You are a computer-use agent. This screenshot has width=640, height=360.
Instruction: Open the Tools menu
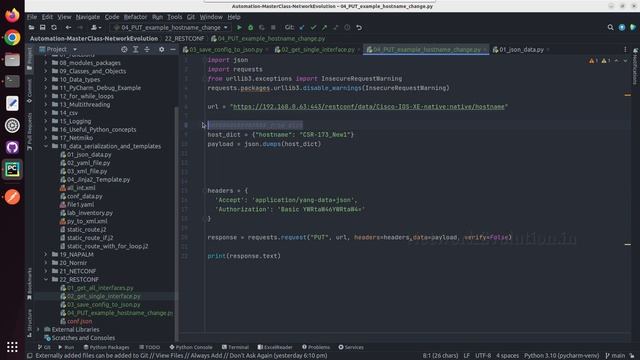coord(174,17)
